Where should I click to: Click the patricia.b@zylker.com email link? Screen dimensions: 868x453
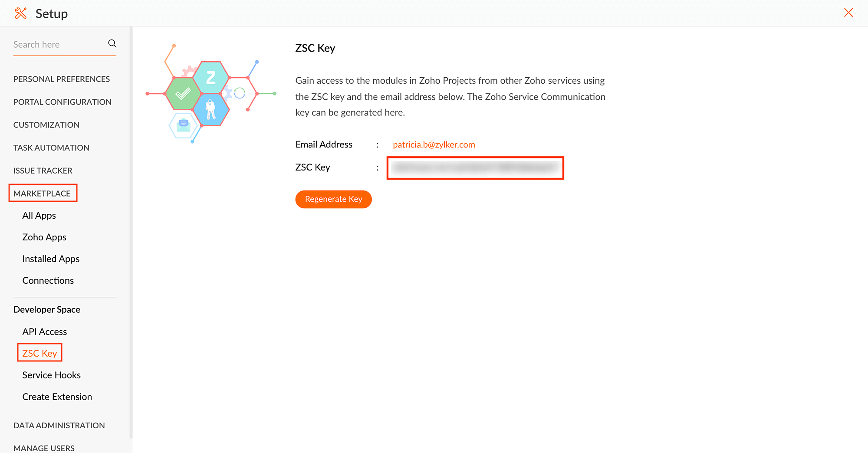point(434,145)
